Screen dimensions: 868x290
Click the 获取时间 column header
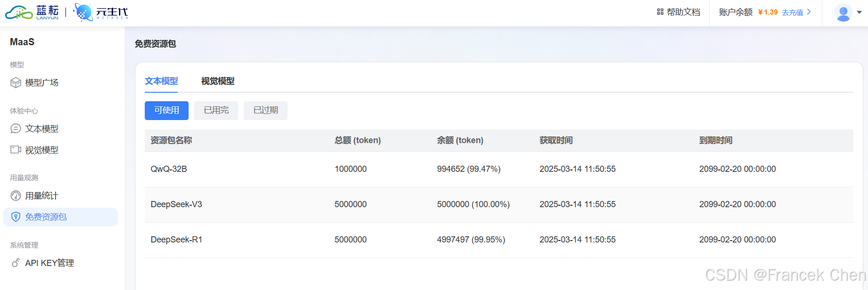tap(556, 140)
